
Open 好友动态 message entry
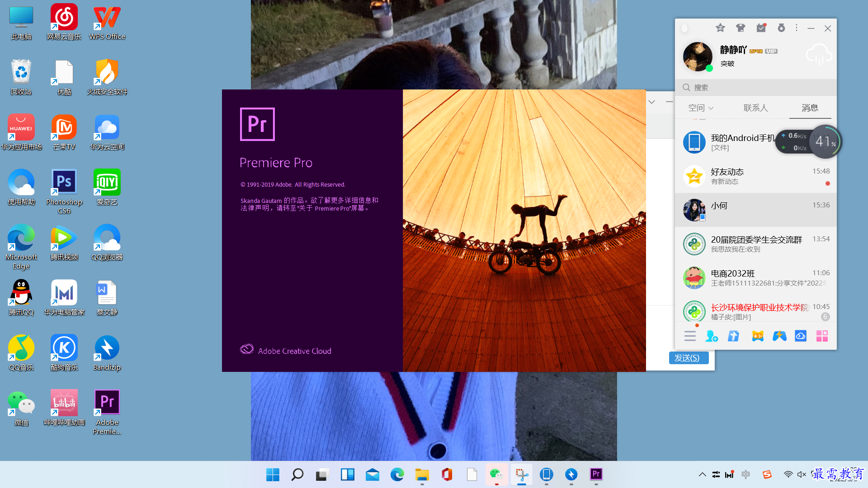click(x=755, y=176)
